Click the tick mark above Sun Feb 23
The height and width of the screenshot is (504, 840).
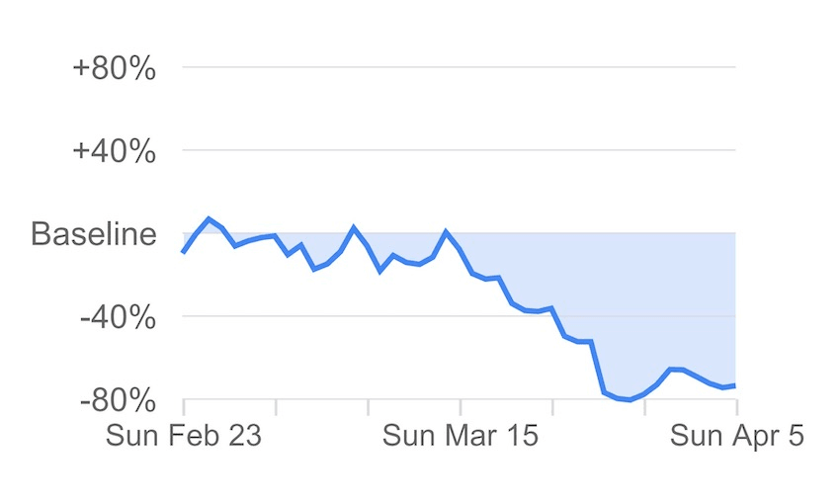[184, 406]
